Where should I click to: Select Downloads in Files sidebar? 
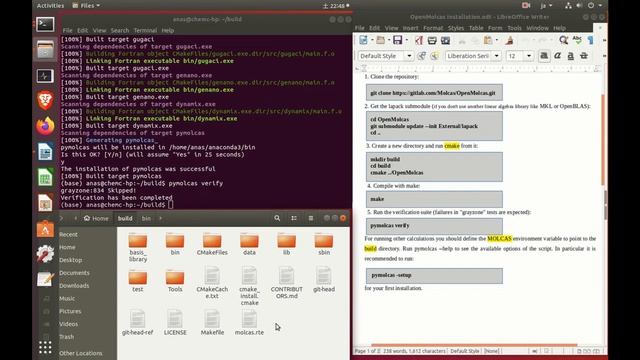pos(74,286)
